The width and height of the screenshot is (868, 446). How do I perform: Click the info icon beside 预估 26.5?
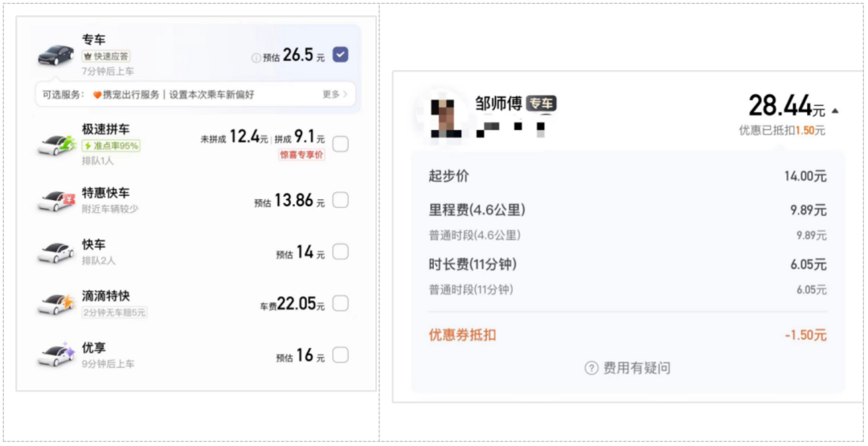(256, 58)
